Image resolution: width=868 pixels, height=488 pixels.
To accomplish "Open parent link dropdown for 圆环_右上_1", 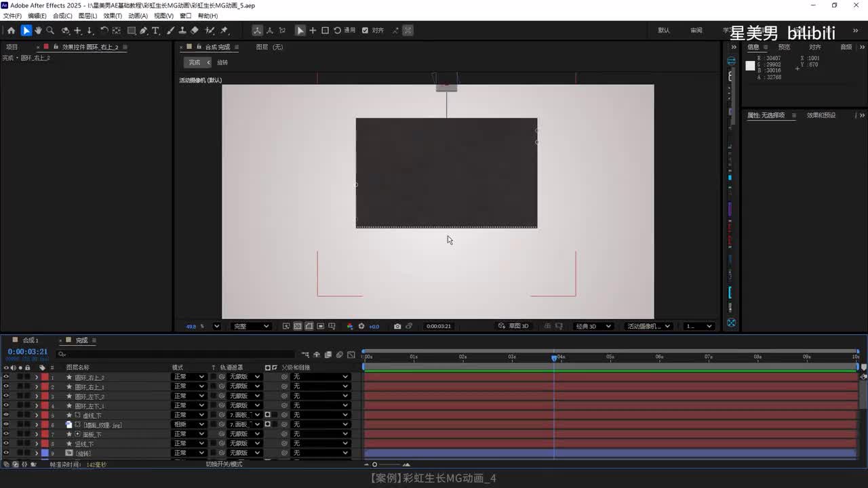I will (x=320, y=386).
